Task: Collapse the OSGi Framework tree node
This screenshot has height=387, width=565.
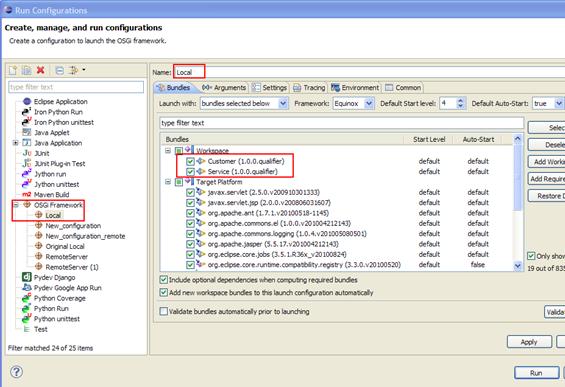Action: click(16, 205)
